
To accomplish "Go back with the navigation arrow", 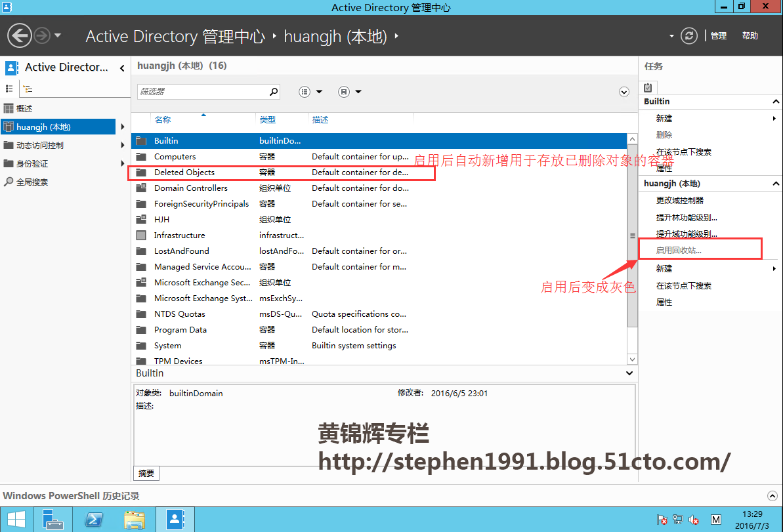I will [x=20, y=36].
